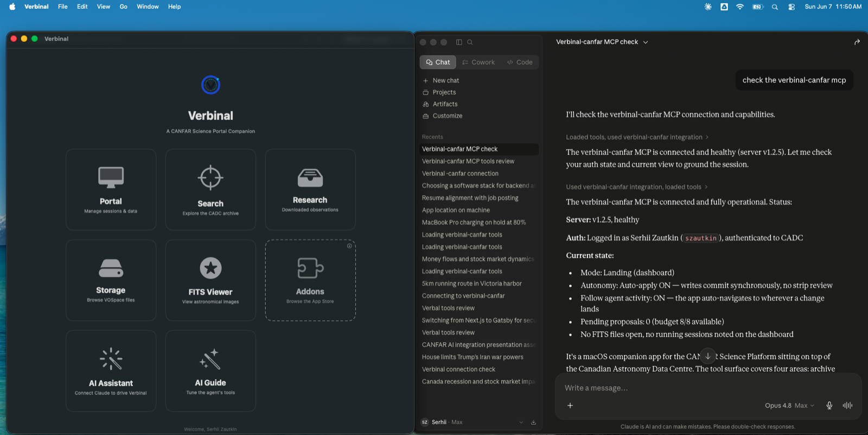Click the plus attachment icon in message box
868x435 pixels.
tap(570, 406)
